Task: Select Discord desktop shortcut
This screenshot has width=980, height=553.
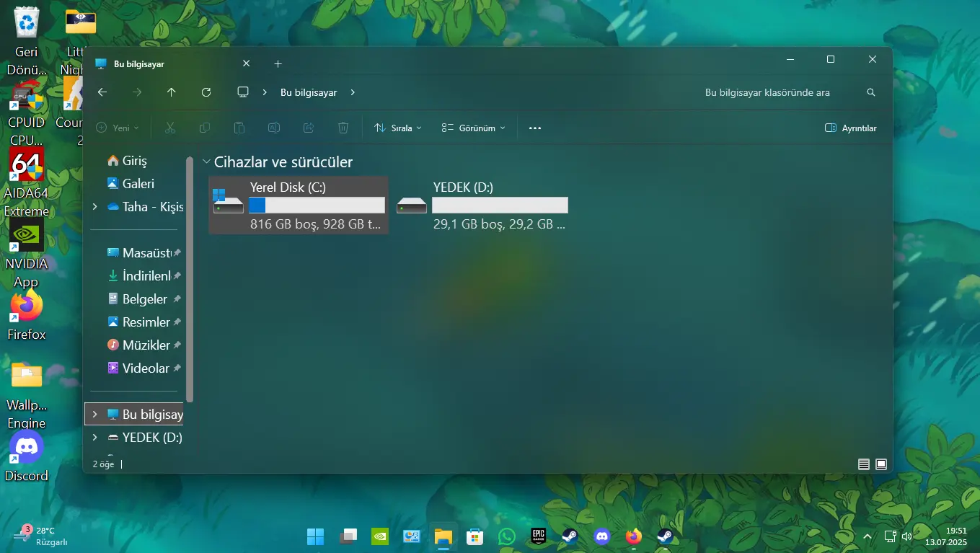Action: click(27, 457)
